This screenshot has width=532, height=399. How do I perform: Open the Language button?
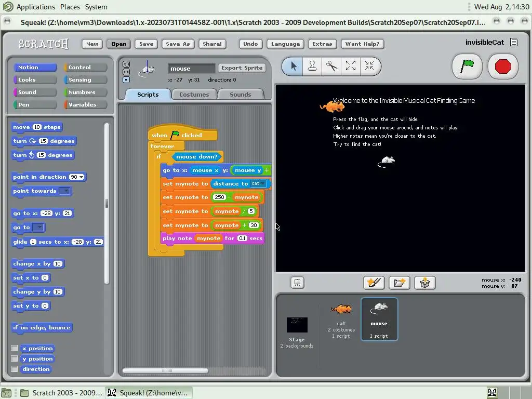[x=285, y=44]
